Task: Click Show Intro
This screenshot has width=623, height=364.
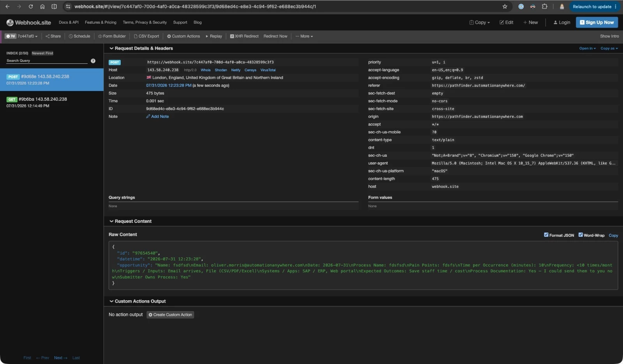Action: tap(609, 36)
